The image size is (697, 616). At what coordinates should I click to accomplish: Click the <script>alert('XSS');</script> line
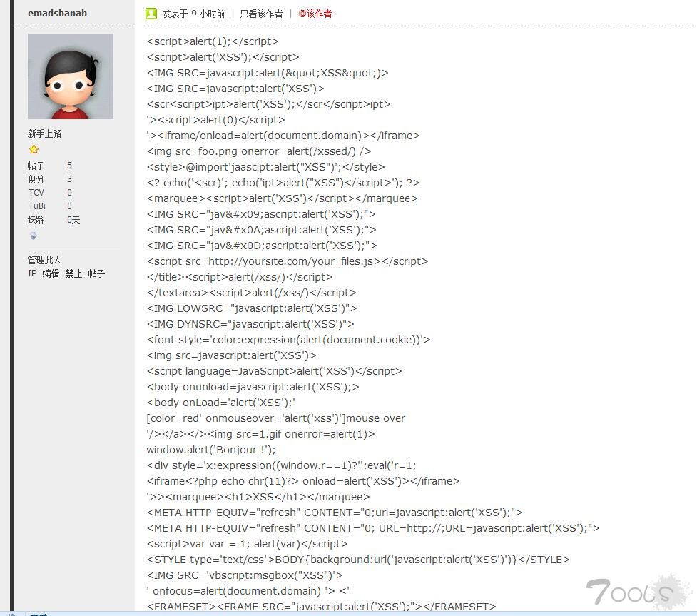point(223,57)
